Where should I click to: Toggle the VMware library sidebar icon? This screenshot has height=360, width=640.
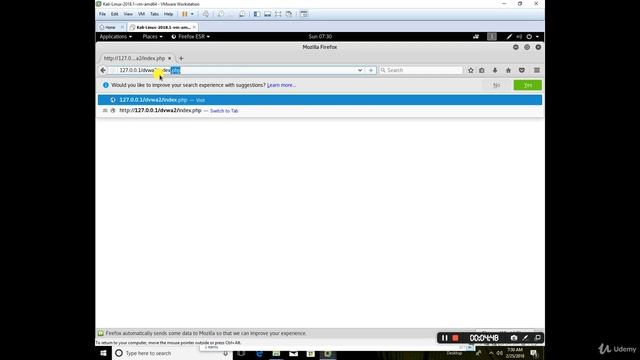[x=257, y=14]
